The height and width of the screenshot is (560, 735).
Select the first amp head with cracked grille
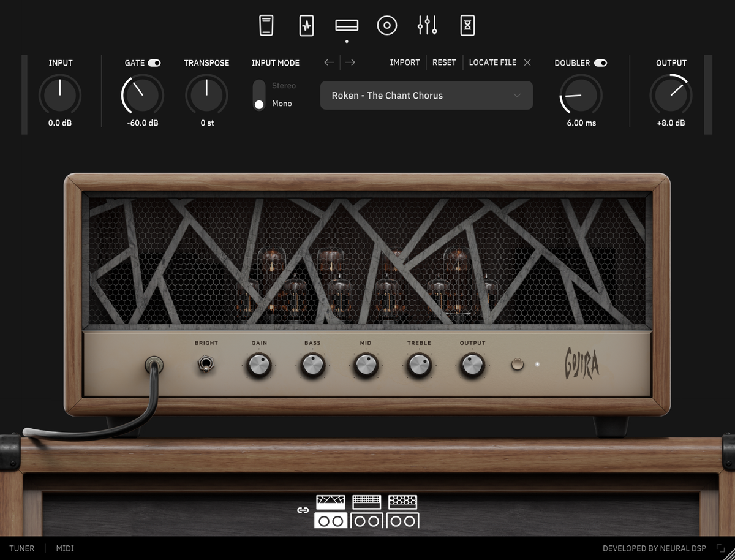point(331,502)
